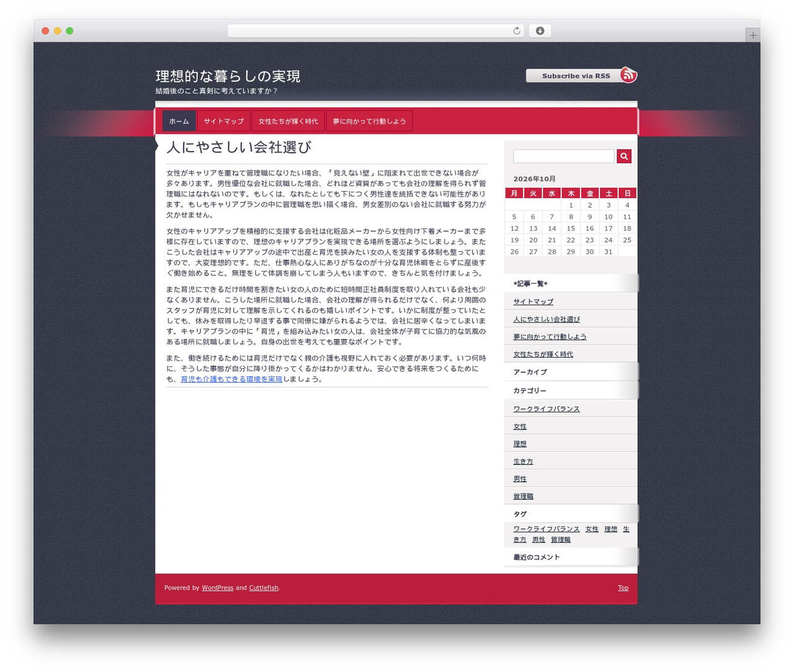Click the ワークライフバランス tag in the tag cloud
The height and width of the screenshot is (672, 794).
pos(546,529)
